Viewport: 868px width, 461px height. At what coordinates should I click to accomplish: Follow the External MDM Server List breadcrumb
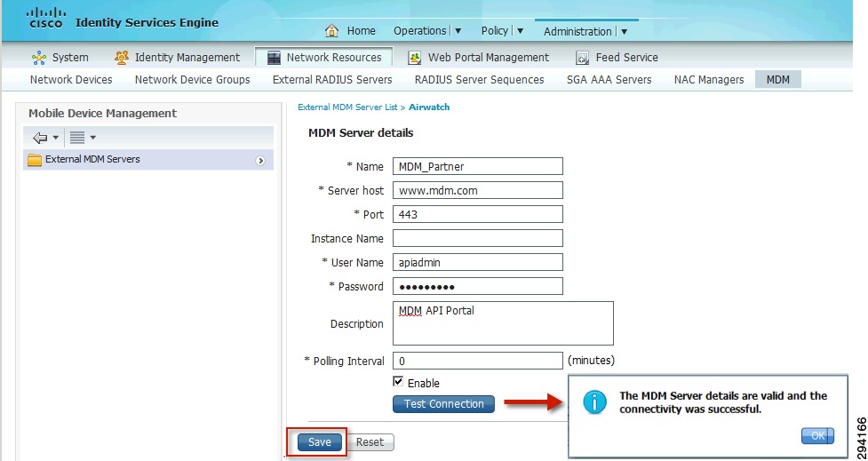click(x=347, y=107)
